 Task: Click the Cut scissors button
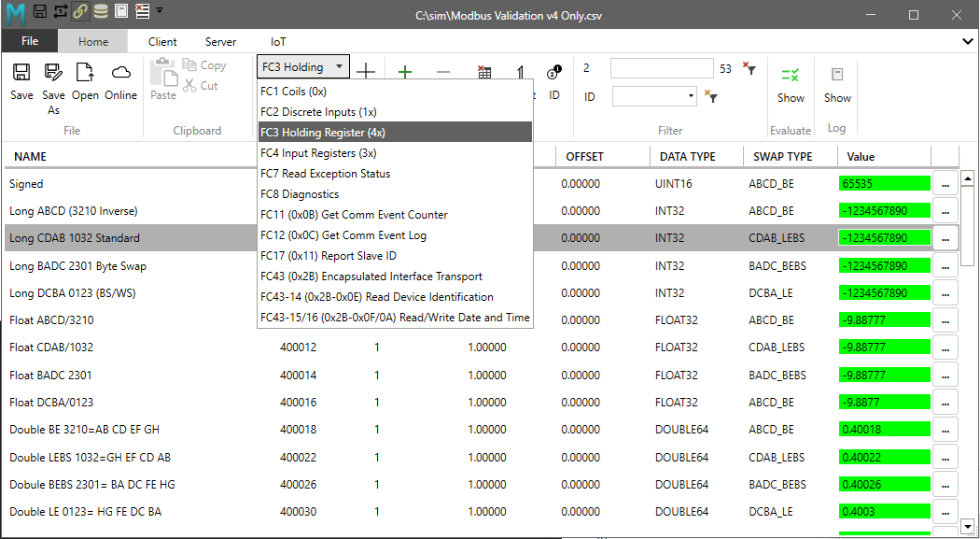point(201,86)
